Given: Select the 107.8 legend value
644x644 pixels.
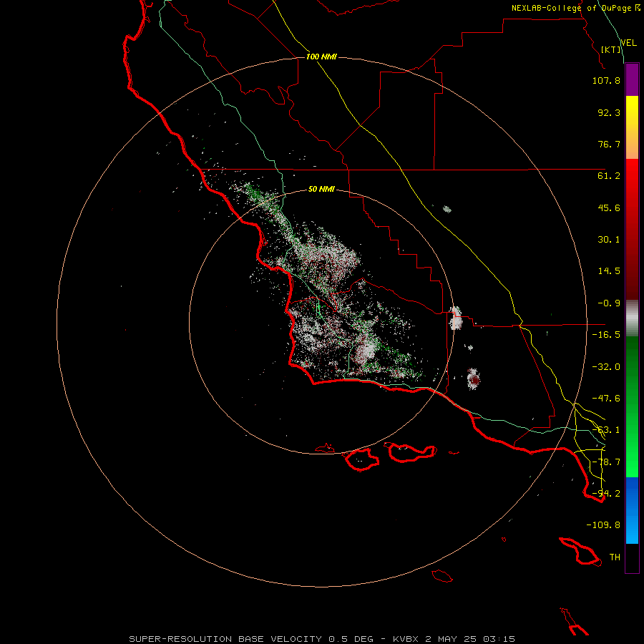Looking at the screenshot, I should click(x=606, y=80).
